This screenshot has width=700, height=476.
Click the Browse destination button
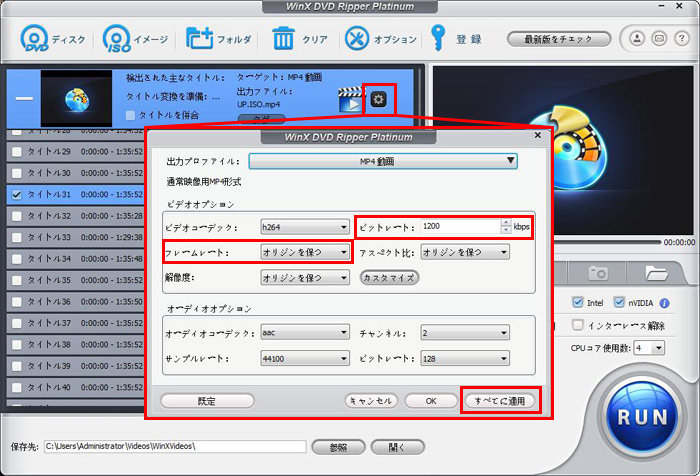pos(338,447)
